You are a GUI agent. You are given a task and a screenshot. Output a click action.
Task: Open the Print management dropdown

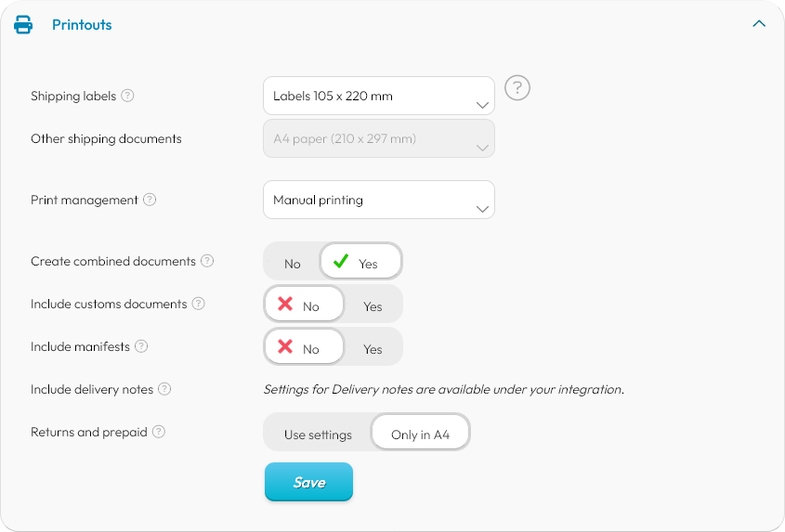click(x=378, y=200)
